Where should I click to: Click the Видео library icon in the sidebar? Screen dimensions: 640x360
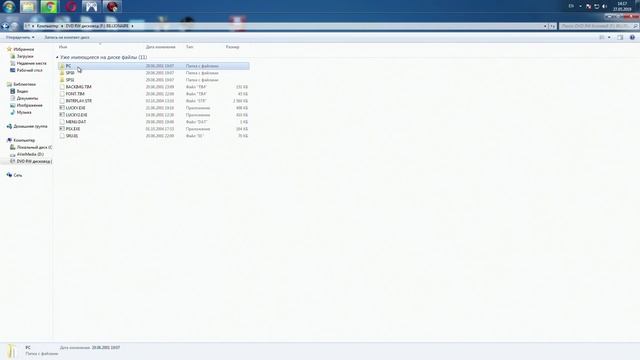click(13, 91)
